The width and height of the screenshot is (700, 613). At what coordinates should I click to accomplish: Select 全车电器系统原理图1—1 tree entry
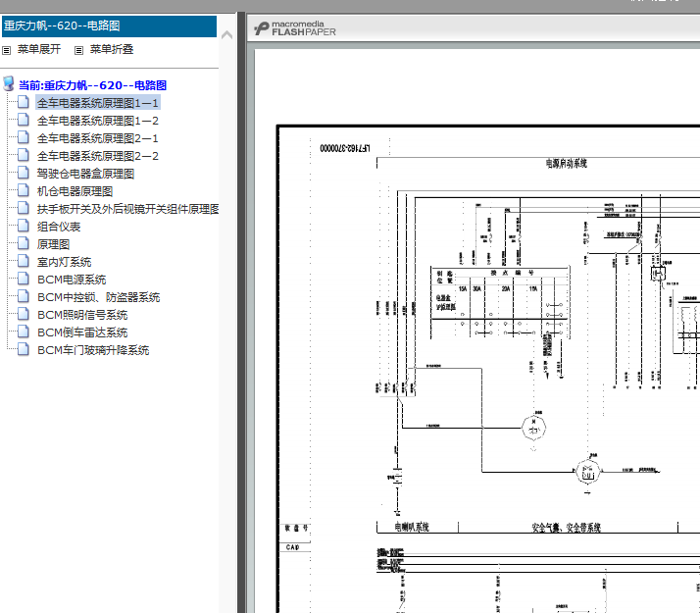tap(97, 103)
